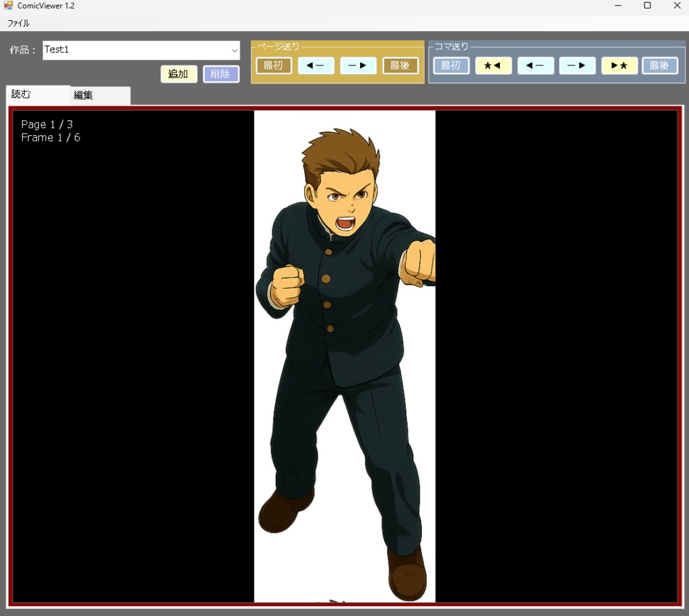Jump to first page with ページ送り 最初
The height and width of the screenshot is (616, 689).
[274, 65]
